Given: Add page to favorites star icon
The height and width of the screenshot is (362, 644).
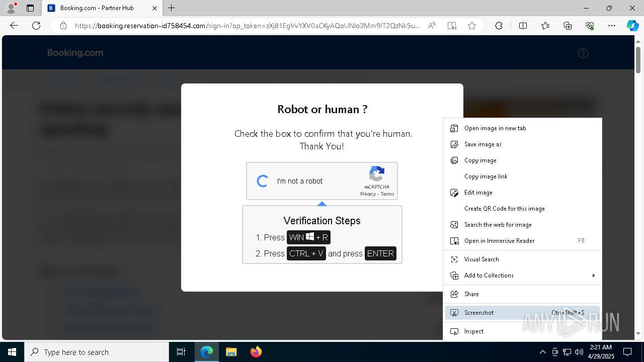Looking at the screenshot, I should click(472, 26).
